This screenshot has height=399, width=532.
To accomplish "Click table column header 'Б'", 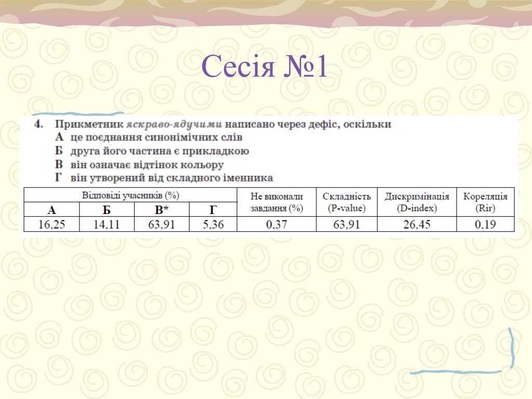I will point(107,210).
